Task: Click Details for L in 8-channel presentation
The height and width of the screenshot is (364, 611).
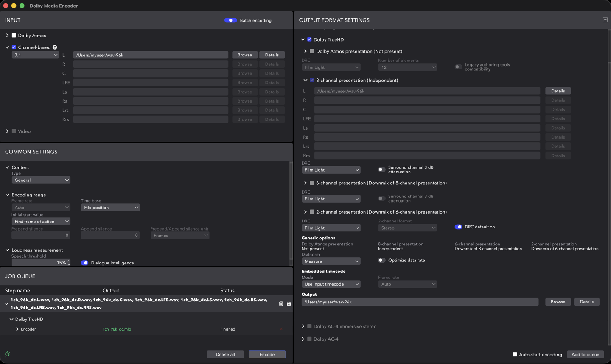Action: coord(558,91)
